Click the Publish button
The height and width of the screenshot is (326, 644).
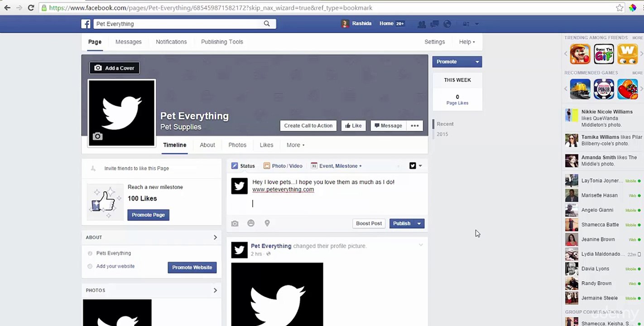[402, 223]
